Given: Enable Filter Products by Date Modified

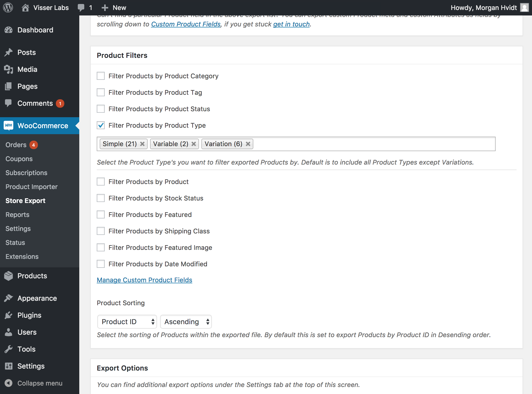Looking at the screenshot, I should tap(101, 264).
